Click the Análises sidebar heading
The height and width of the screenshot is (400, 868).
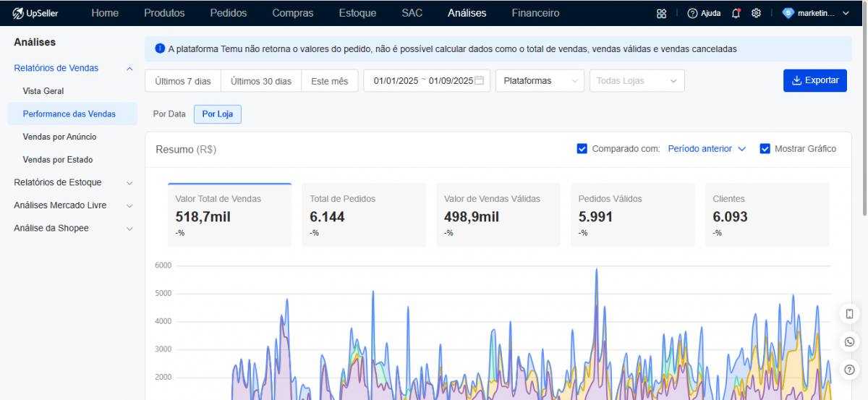pyautogui.click(x=35, y=43)
